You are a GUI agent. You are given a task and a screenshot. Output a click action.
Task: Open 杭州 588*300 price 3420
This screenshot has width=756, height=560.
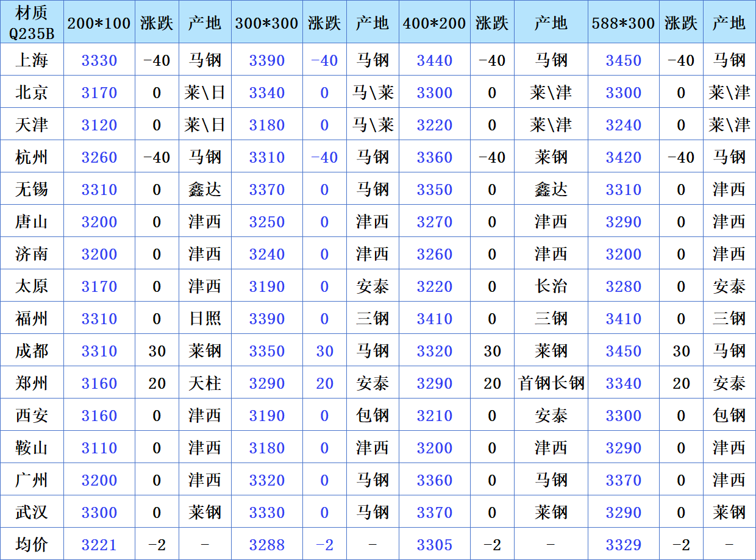coord(623,157)
